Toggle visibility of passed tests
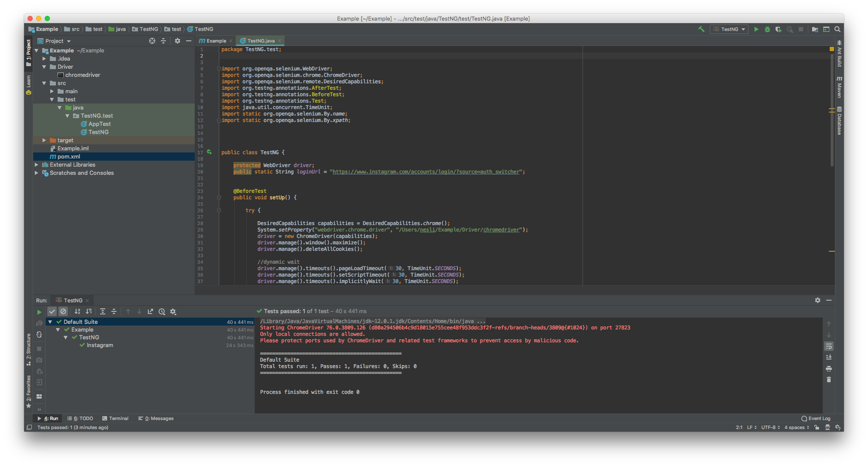Viewport: 868px width, 466px height. click(52, 311)
